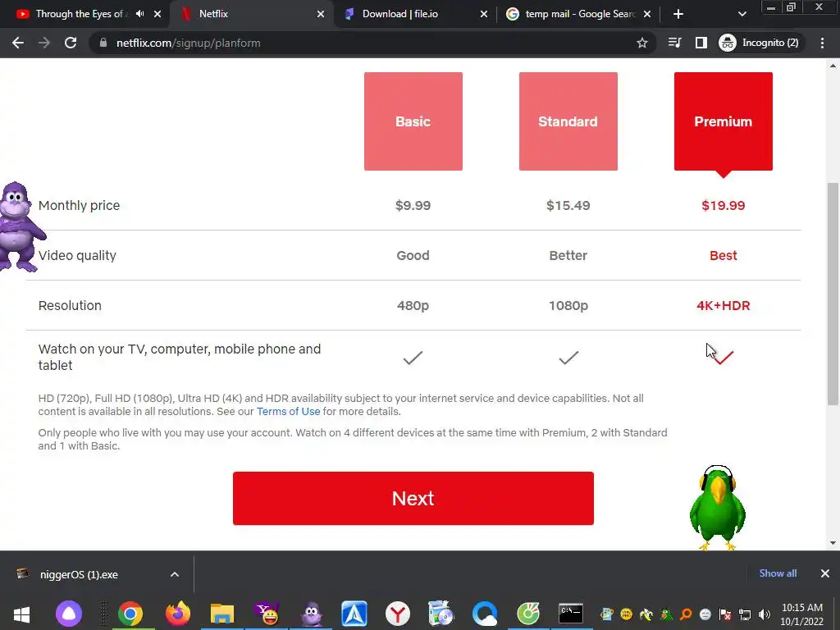Open the media controls icon in toolbar

click(674, 43)
